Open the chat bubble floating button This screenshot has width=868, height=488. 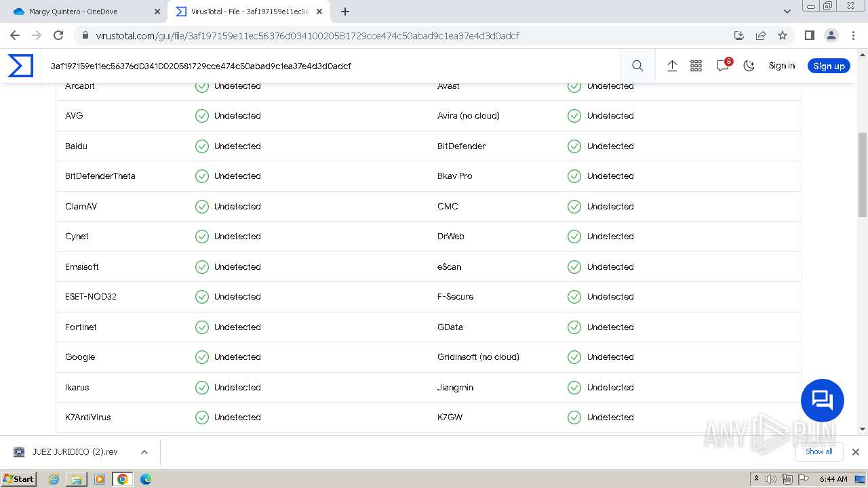coord(822,400)
